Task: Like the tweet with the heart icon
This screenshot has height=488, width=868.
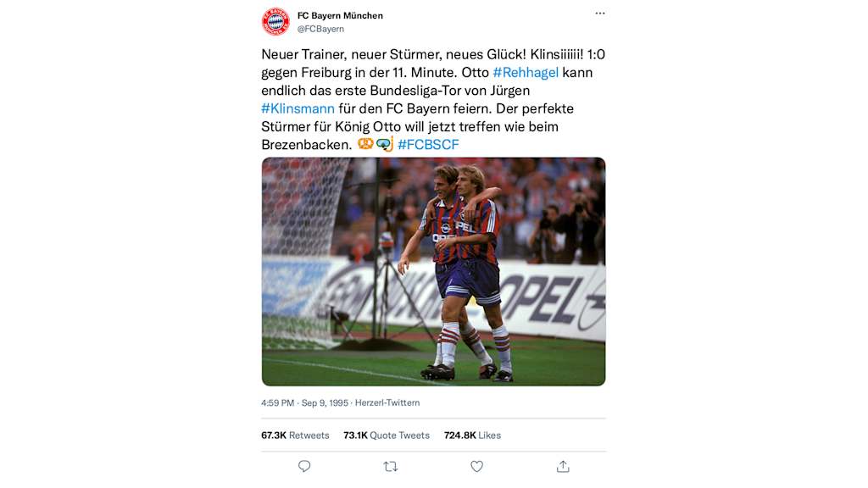Action: pyautogui.click(x=476, y=467)
